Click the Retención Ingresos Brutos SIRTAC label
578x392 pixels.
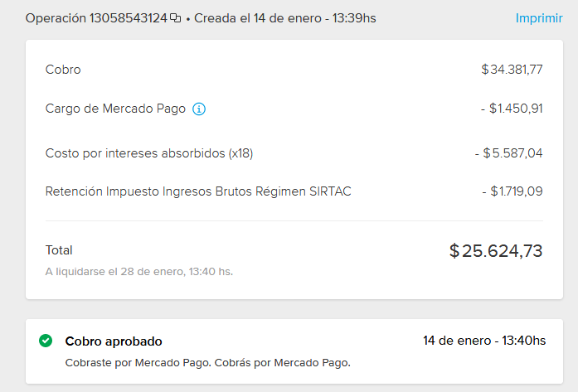pos(198,191)
